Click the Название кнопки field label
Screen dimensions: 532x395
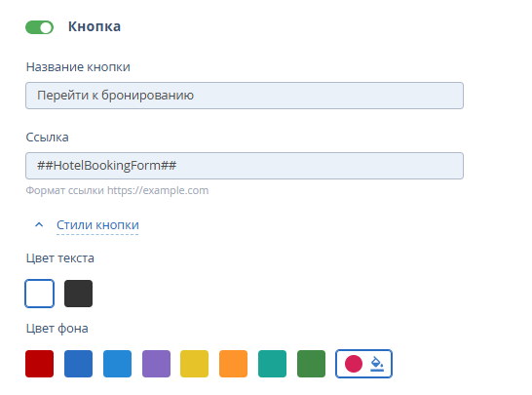click(78, 67)
